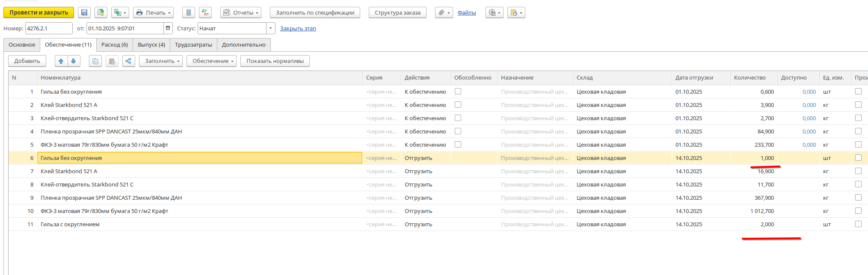868x275 pixels.
Task: Click the document movements list icon
Action: pyautogui.click(x=188, y=13)
